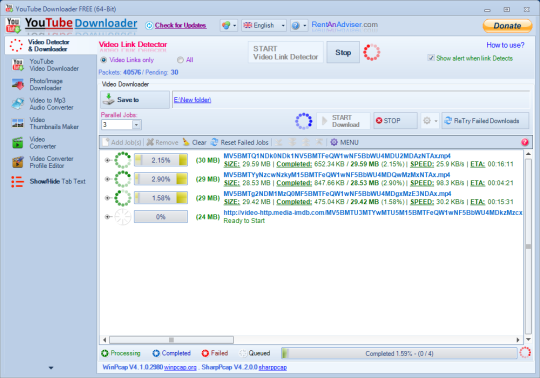Click the Check for Updates refresh icon

(149, 25)
